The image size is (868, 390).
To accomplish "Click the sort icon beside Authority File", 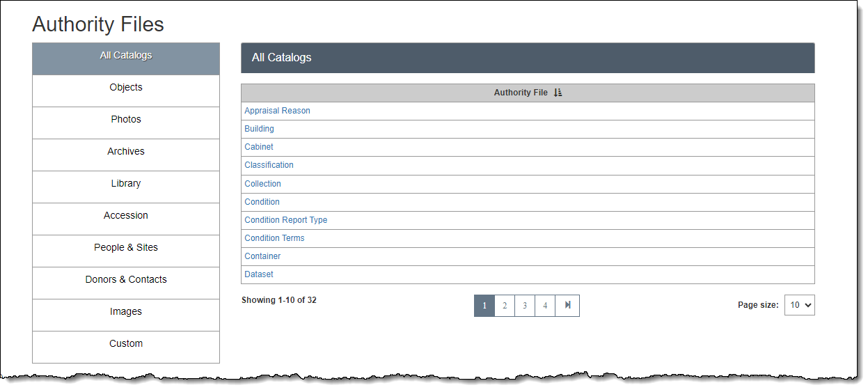I will (558, 93).
